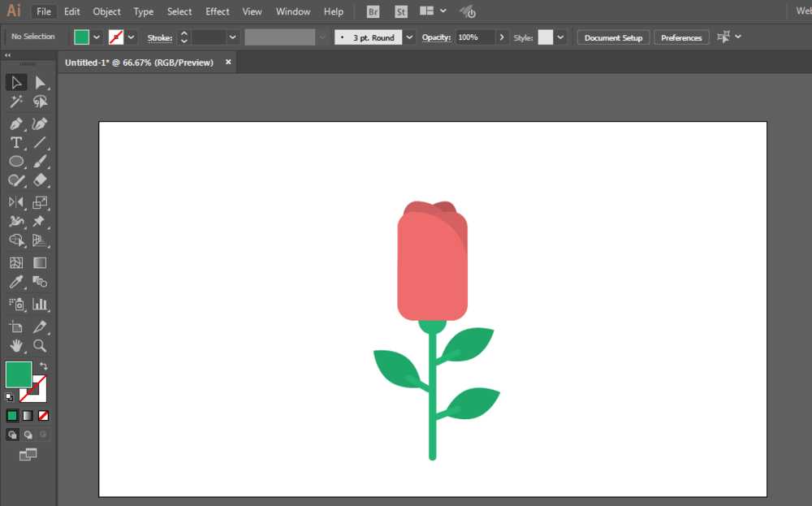
Task: Pick the Eyedropper tool
Action: click(15, 283)
